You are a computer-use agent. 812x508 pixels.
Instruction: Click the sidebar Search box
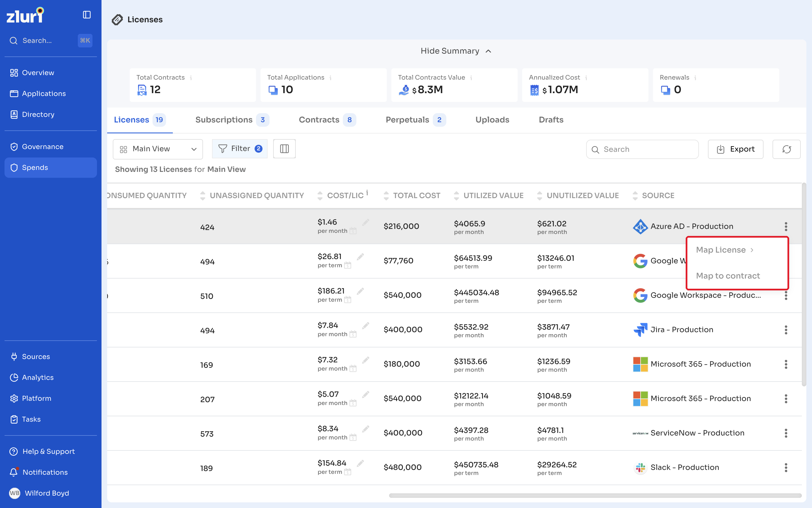click(x=51, y=41)
